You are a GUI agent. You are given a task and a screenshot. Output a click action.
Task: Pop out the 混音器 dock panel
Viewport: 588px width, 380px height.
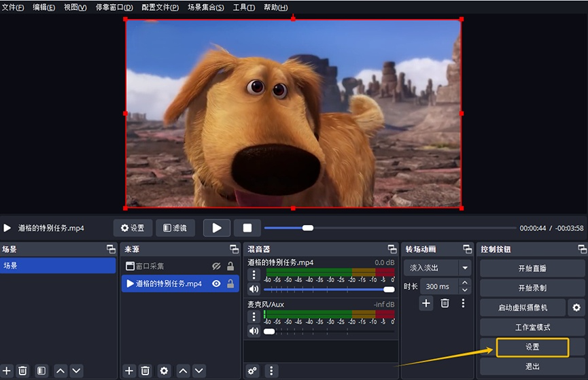(392, 249)
